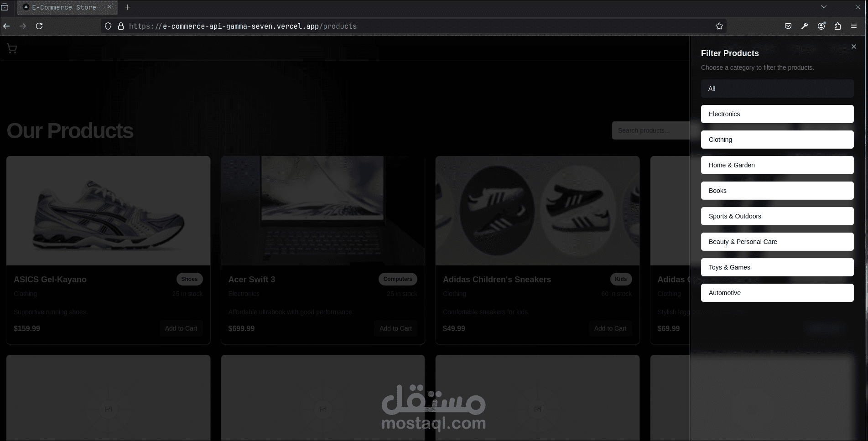The image size is (868, 441).
Task: Click the ASICS Gel-Kayano product title
Action: [x=50, y=280]
